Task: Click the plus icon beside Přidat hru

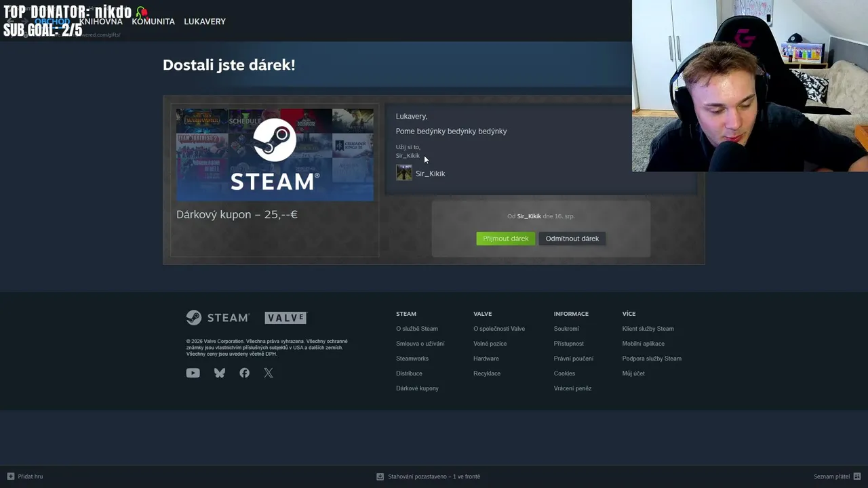Action: (x=10, y=476)
